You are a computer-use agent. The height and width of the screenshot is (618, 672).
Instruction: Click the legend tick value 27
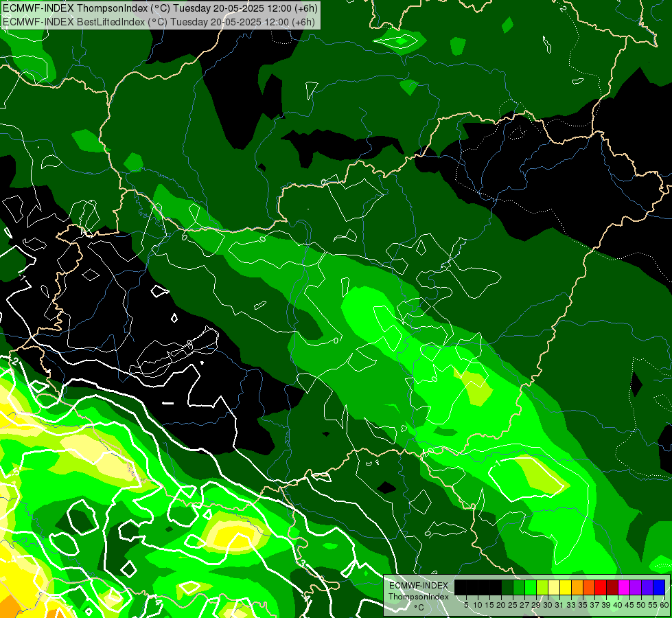(524, 605)
